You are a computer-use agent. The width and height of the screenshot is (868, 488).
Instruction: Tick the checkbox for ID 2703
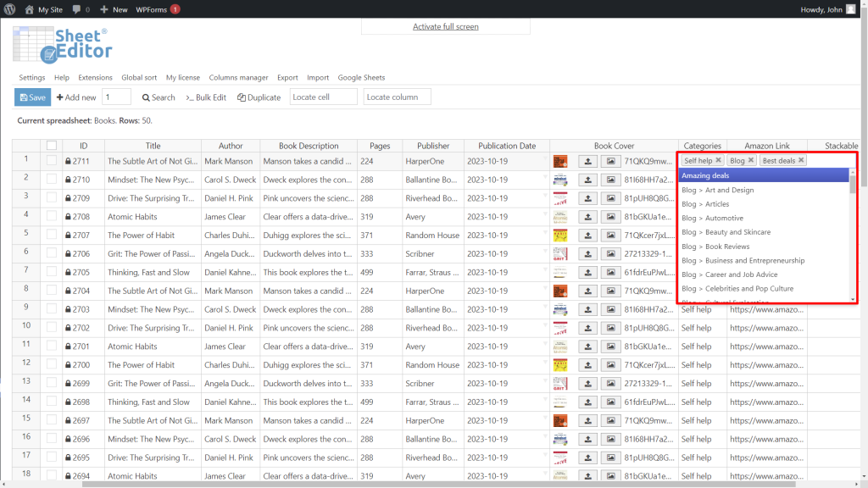[x=52, y=308]
